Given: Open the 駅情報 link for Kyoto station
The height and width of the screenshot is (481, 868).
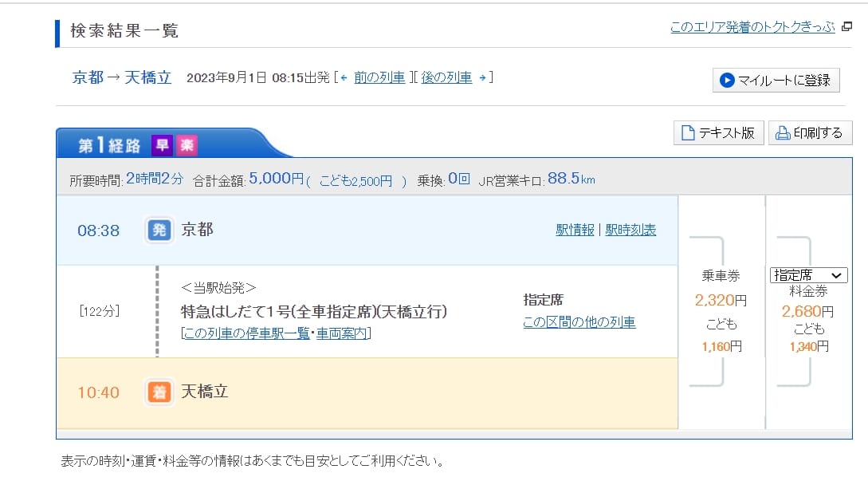Looking at the screenshot, I should [575, 229].
